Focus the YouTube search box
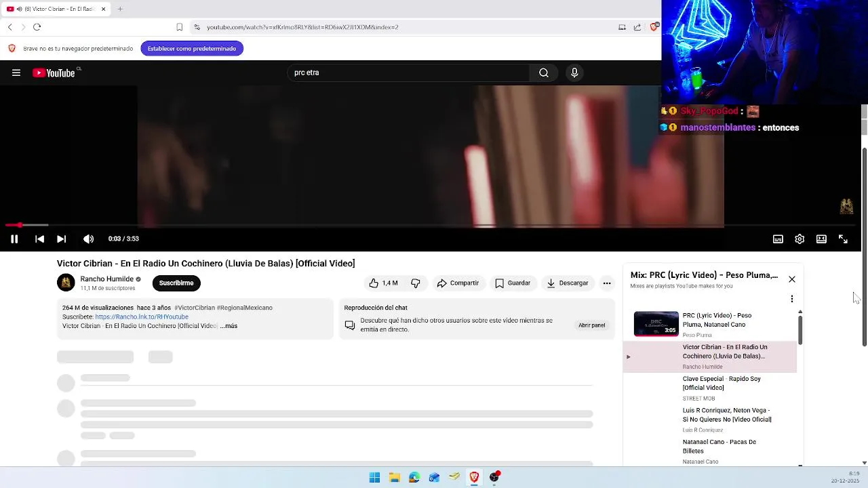 tap(409, 73)
